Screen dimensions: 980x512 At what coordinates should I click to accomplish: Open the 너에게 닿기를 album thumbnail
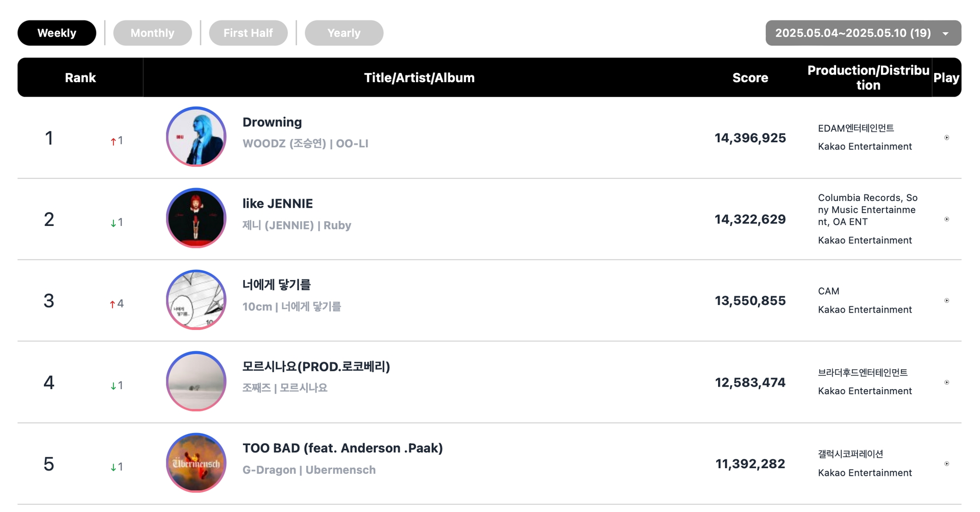click(x=195, y=300)
